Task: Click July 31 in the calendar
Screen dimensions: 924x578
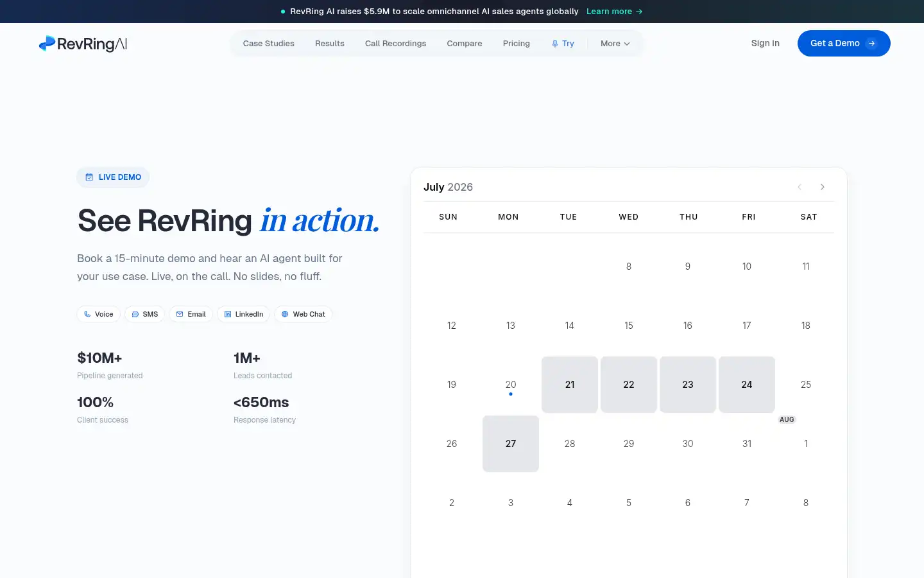Action: [747, 444]
